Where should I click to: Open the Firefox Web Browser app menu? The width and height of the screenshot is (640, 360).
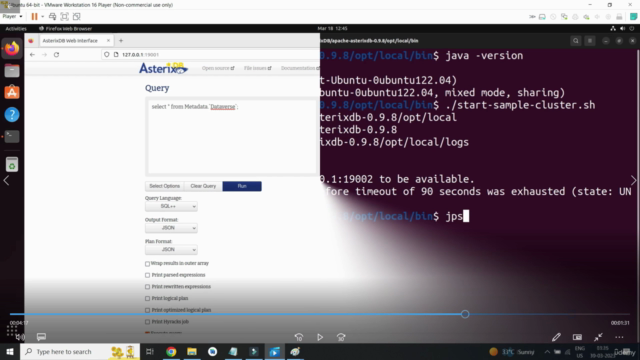click(x=65, y=29)
